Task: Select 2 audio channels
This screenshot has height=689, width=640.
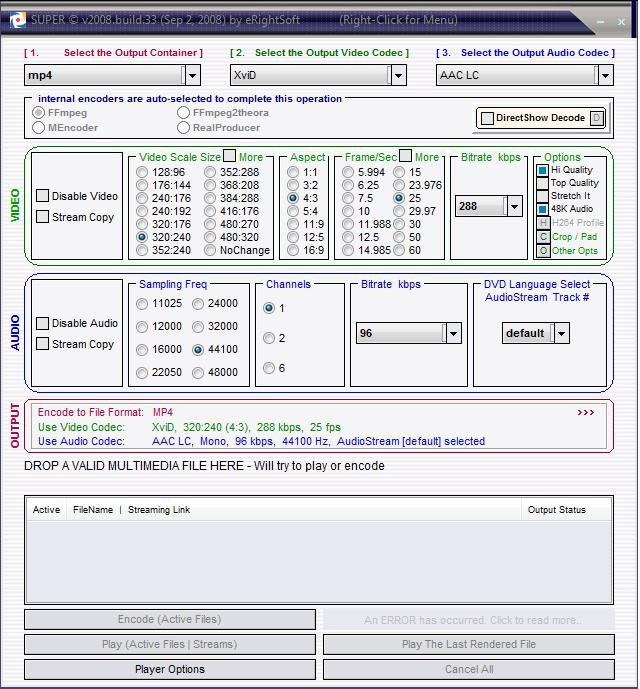Action: click(x=269, y=338)
